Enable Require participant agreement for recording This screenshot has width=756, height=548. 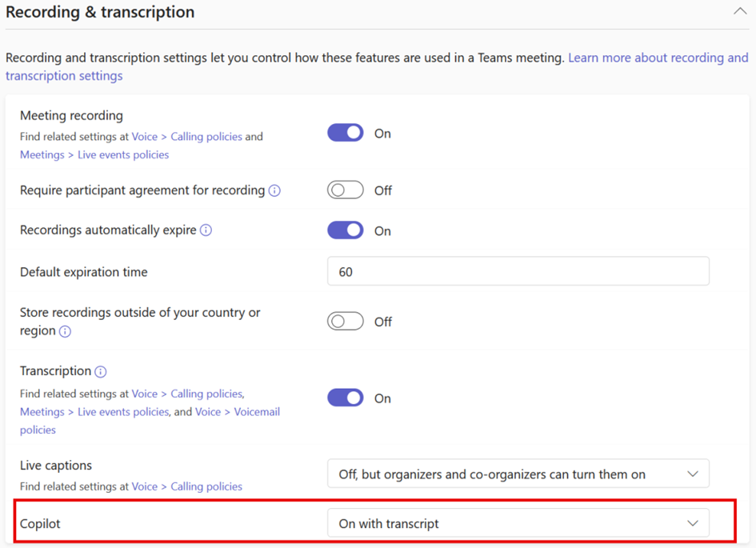click(346, 190)
